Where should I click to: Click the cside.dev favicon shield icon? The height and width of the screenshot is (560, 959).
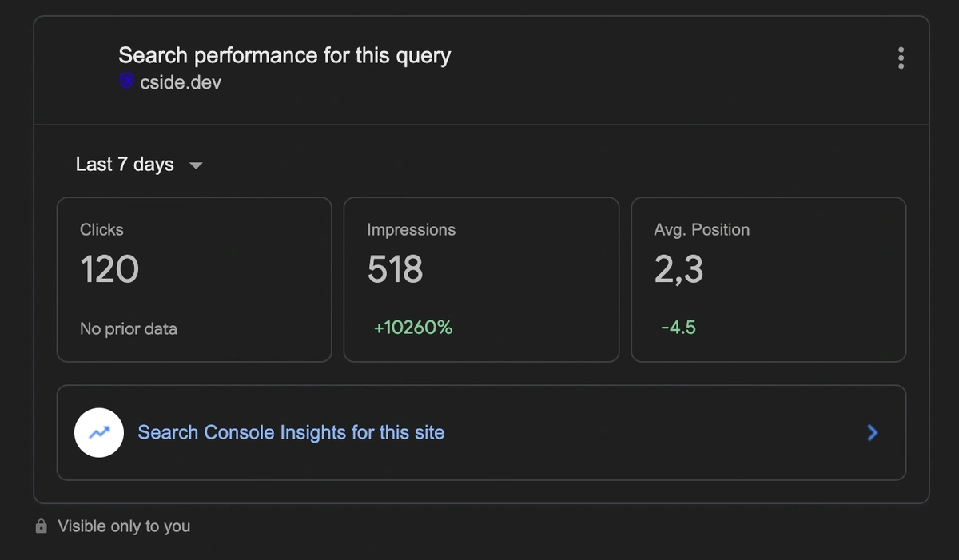pyautogui.click(x=126, y=81)
